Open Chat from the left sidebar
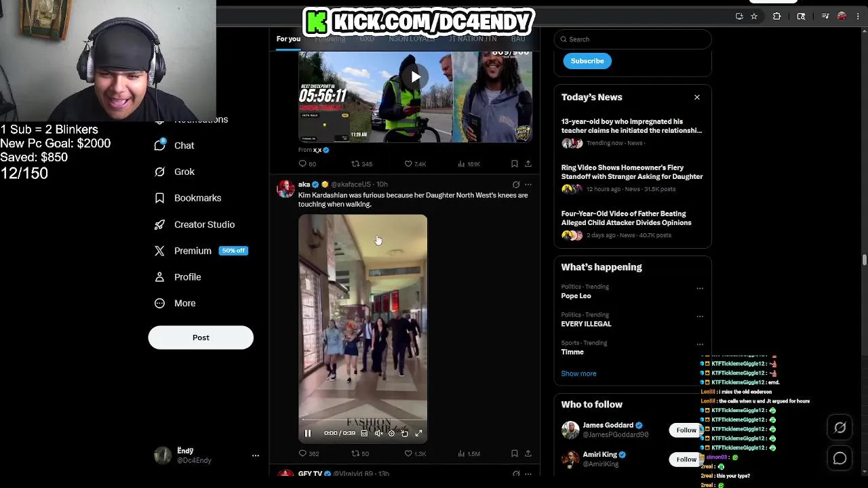Image resolution: width=868 pixels, height=488 pixels. pyautogui.click(x=174, y=146)
